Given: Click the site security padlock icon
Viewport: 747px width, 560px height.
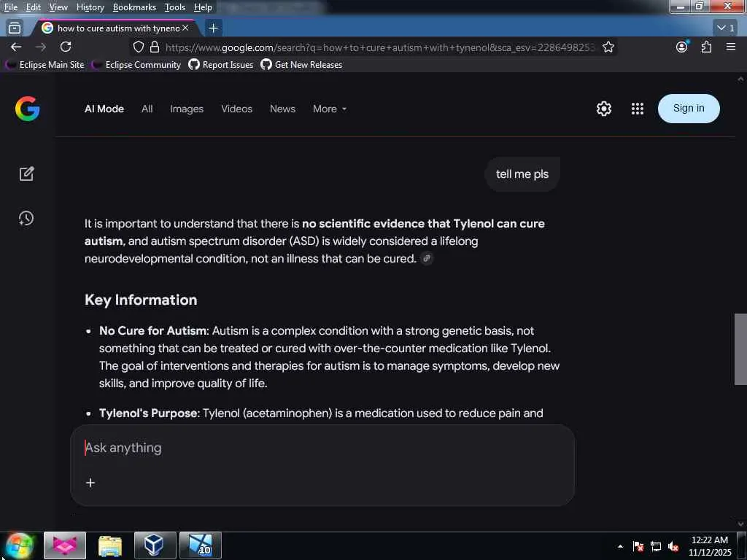Looking at the screenshot, I should (x=155, y=47).
